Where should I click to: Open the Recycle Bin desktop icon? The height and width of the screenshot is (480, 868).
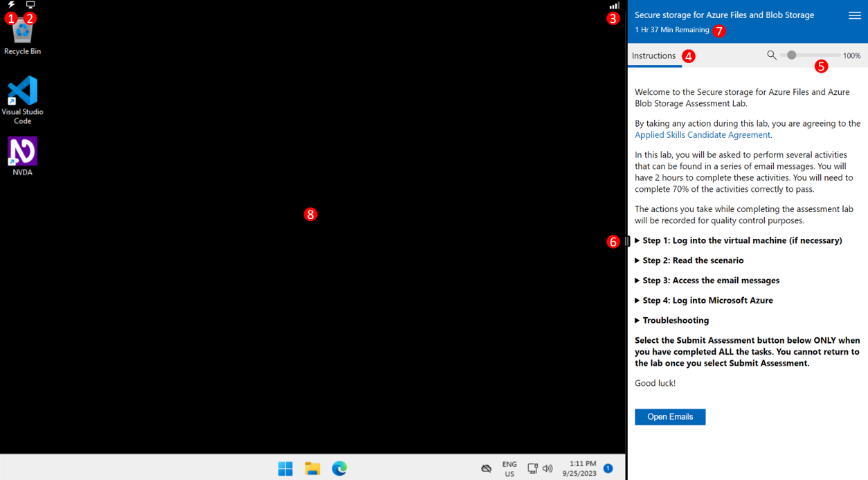pos(22,37)
